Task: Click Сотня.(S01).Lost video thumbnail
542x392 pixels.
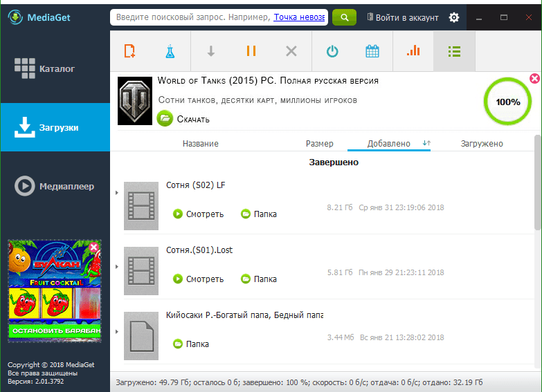Action: [141, 271]
